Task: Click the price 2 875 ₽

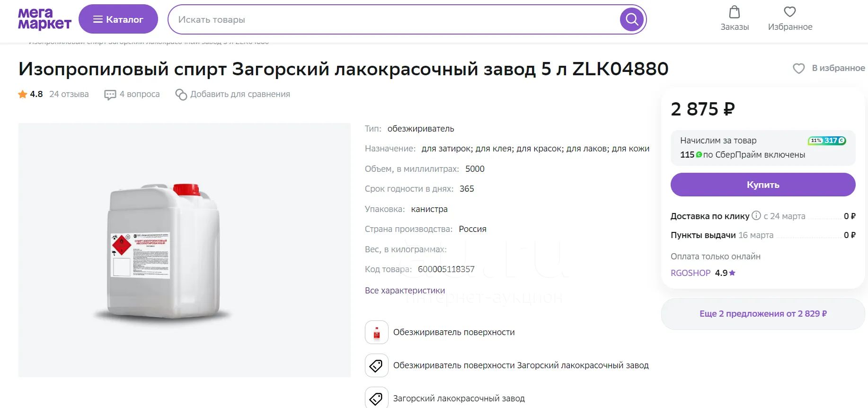Action: (x=703, y=109)
